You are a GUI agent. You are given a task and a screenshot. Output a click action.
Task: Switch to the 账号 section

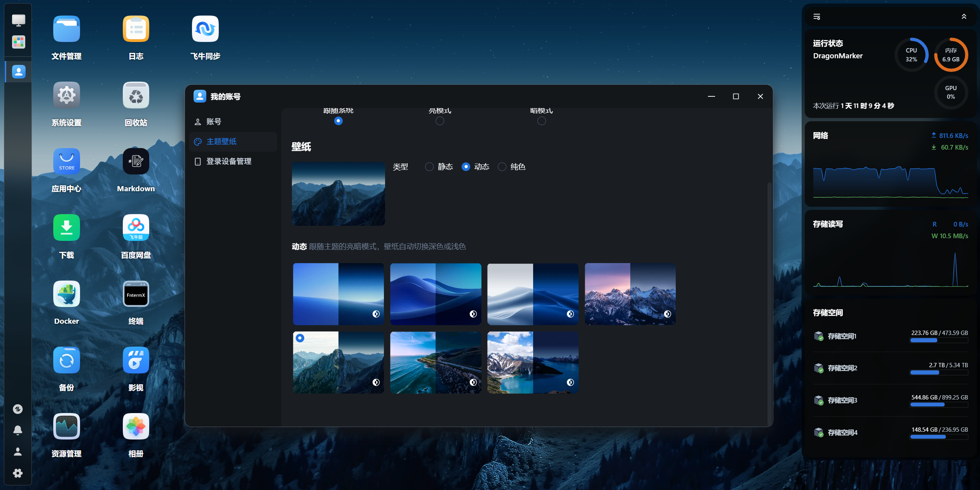point(214,122)
